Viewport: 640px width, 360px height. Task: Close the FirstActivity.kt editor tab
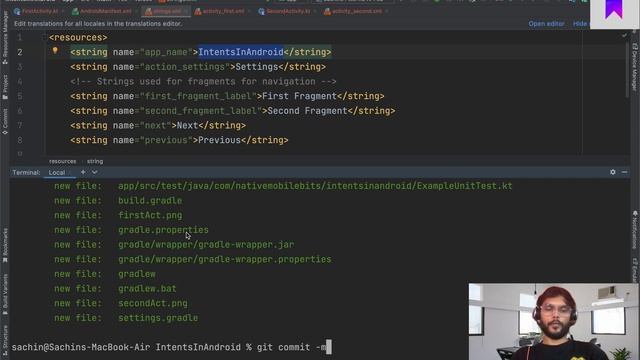(x=63, y=11)
